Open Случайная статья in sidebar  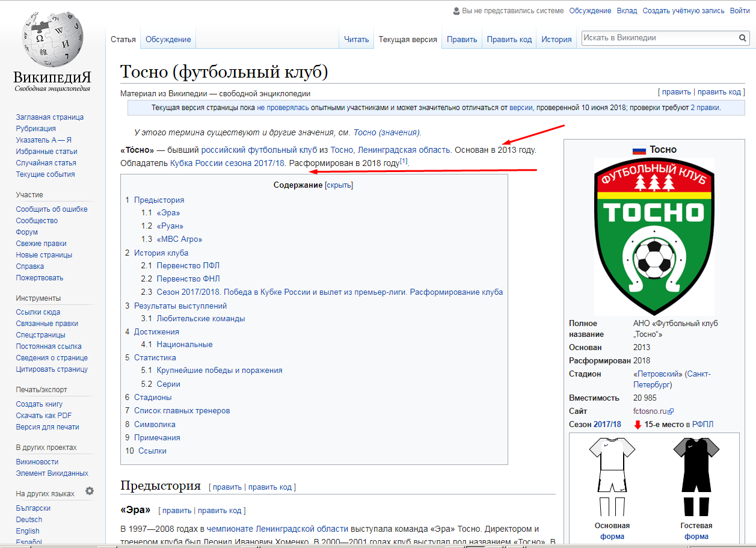coord(46,163)
